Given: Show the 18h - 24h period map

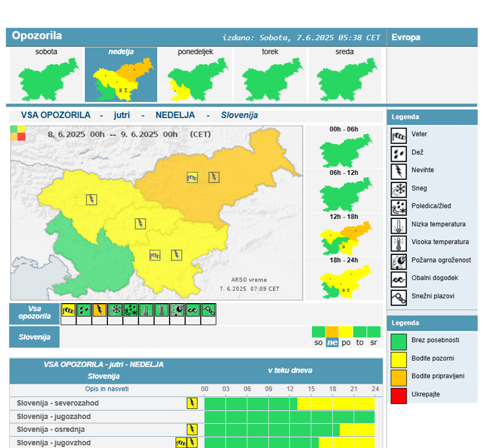Looking at the screenshot, I should 344,278.
